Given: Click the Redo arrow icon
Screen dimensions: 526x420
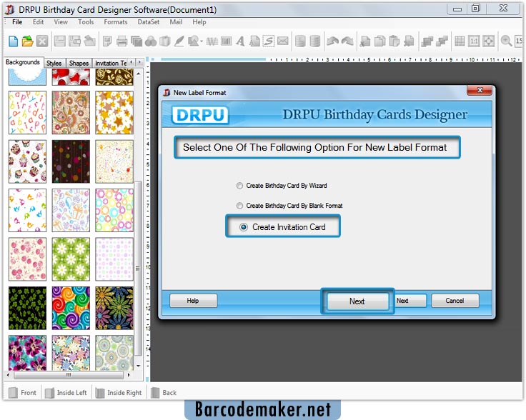Looking at the screenshot, I should point(347,41).
